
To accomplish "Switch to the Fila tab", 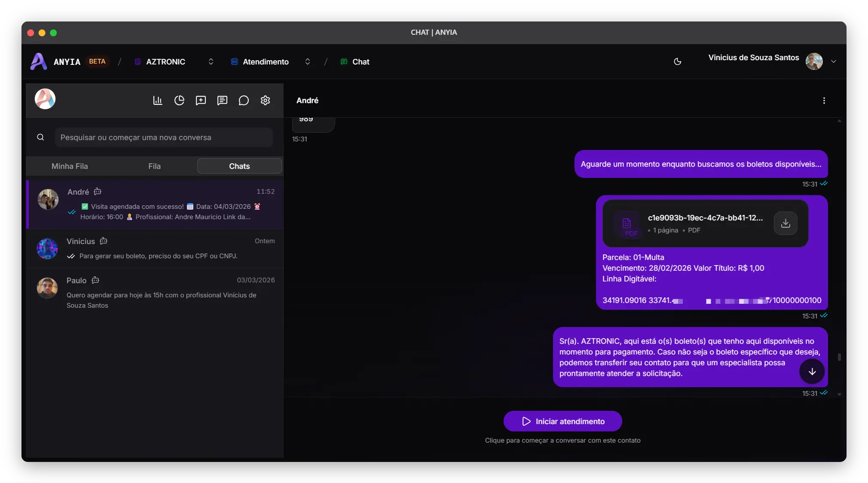I will (x=155, y=166).
